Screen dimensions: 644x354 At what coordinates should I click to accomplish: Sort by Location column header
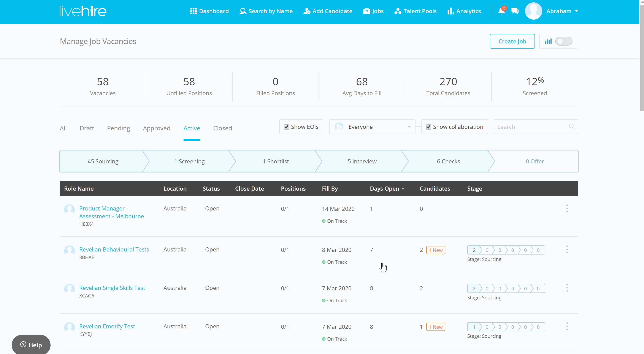click(175, 189)
